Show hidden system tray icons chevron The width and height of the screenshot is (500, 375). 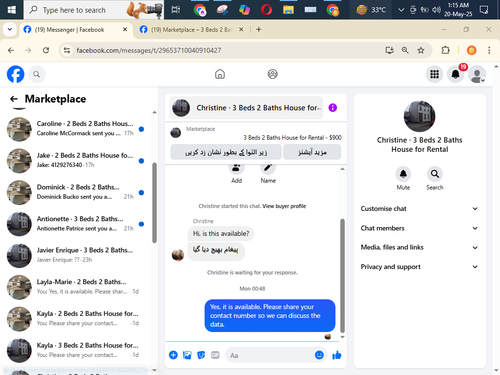[x=401, y=10]
